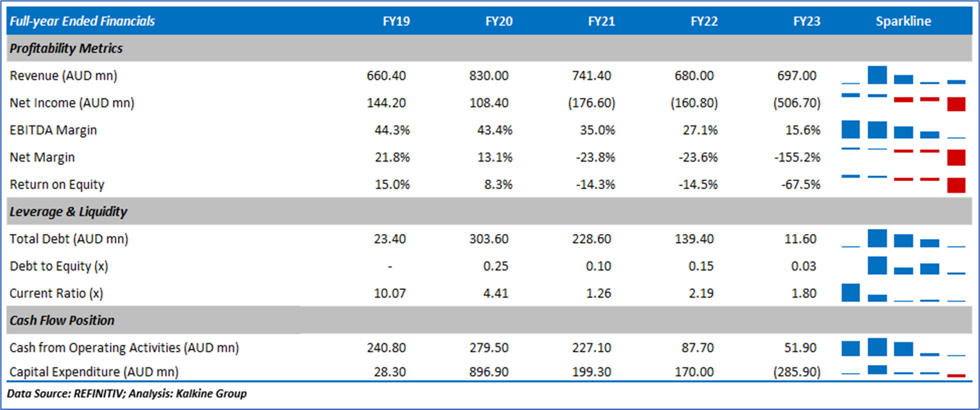Select the Capital Expenditure sparkline
The image size is (980, 410).
point(903,372)
